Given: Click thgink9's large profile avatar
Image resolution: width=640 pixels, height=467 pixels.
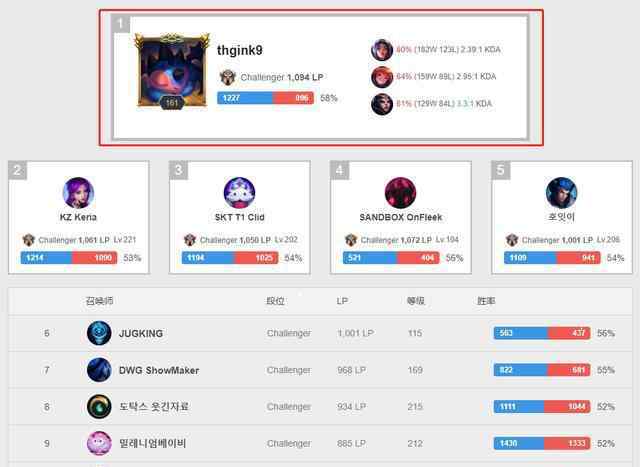Looking at the screenshot, I should (x=172, y=72).
